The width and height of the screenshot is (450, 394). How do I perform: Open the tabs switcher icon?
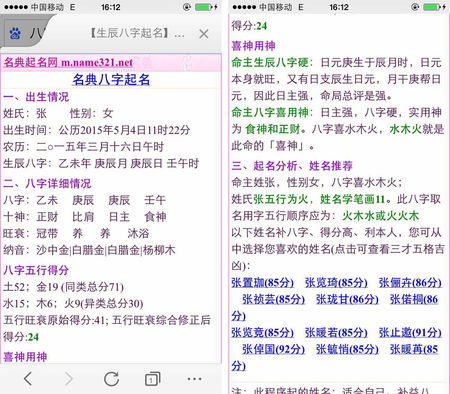153,379
